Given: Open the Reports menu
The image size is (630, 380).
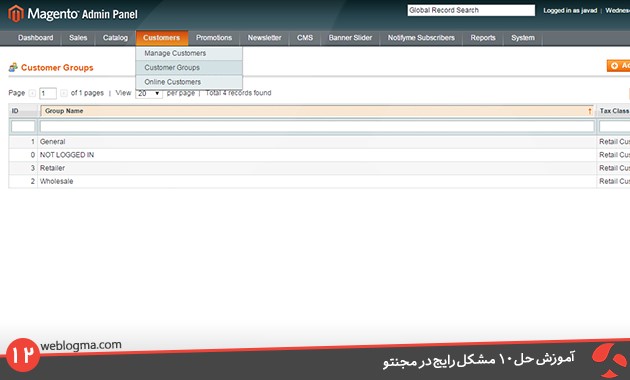Looking at the screenshot, I should (483, 38).
